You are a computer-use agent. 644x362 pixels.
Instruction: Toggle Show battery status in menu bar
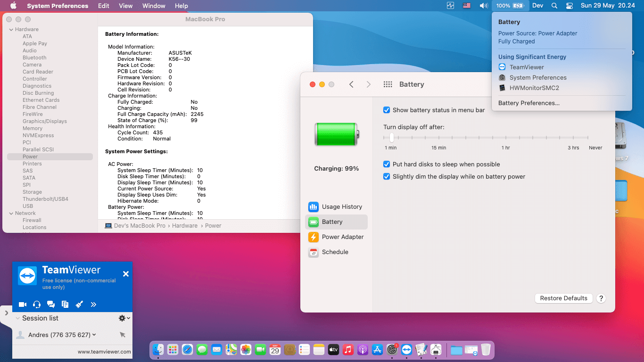pos(387,110)
